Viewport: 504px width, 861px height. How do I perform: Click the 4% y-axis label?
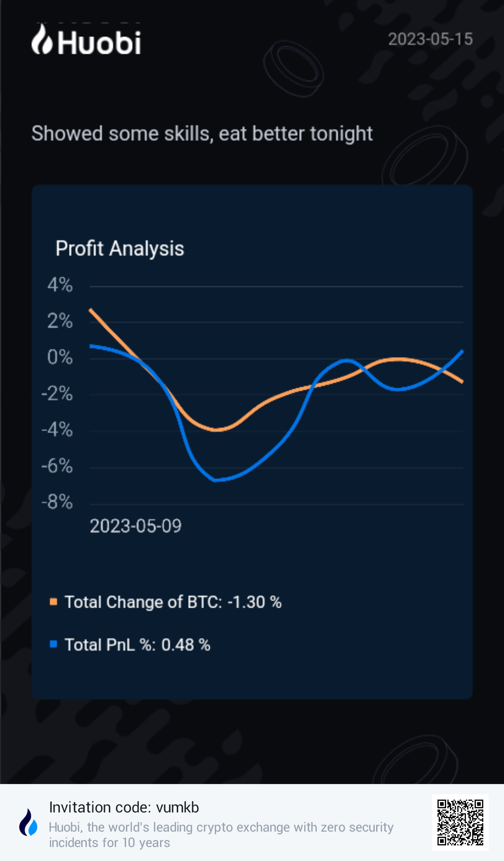coord(60,285)
